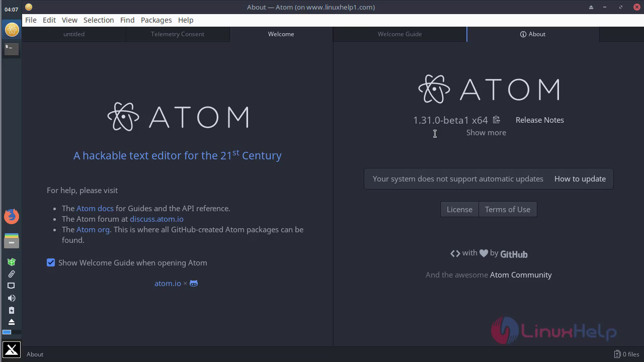Click the 04:07 clock in the panel
644x362 pixels.
(x=12, y=10)
